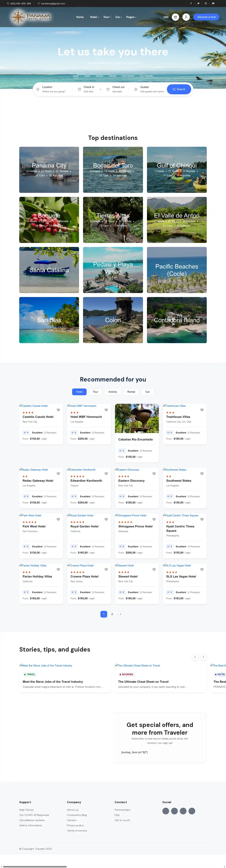Click the Become a host button

click(206, 17)
